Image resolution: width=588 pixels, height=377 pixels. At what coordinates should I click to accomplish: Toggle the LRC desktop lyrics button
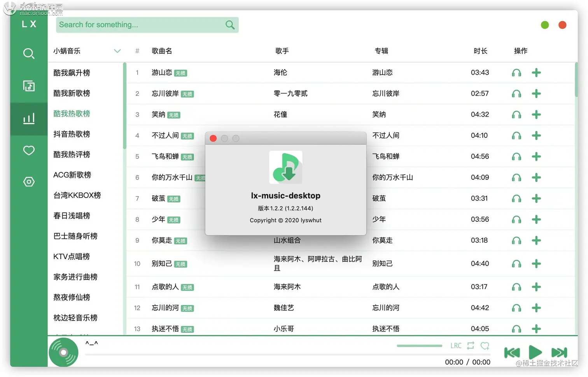click(456, 346)
